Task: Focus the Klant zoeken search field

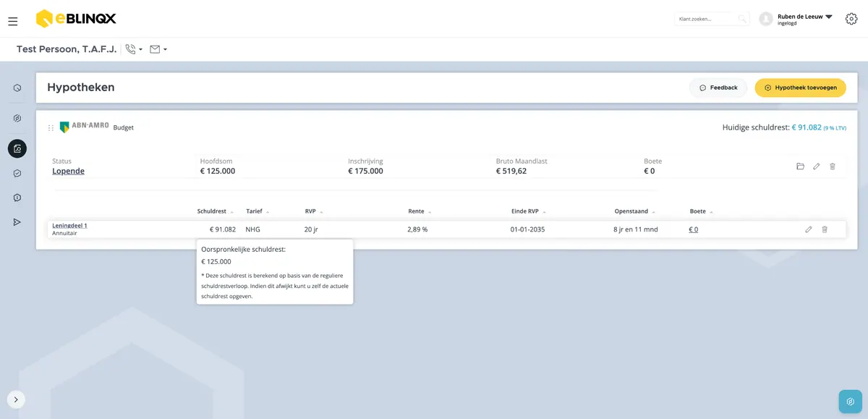Action: click(x=707, y=19)
